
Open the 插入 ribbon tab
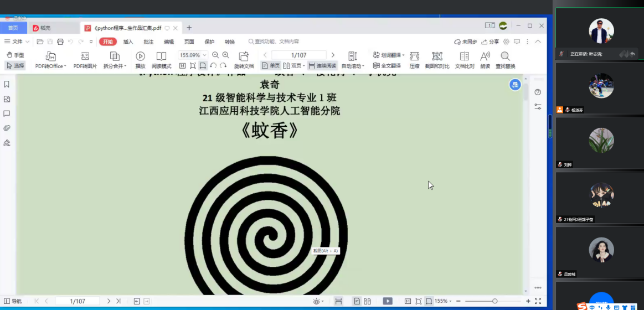point(128,42)
